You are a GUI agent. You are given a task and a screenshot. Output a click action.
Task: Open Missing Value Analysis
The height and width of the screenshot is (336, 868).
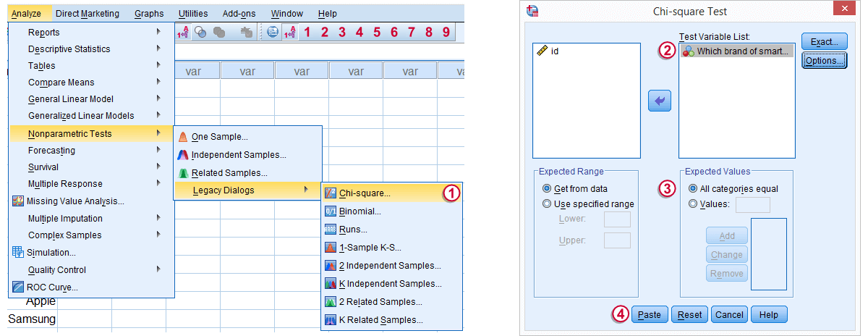pyautogui.click(x=91, y=201)
